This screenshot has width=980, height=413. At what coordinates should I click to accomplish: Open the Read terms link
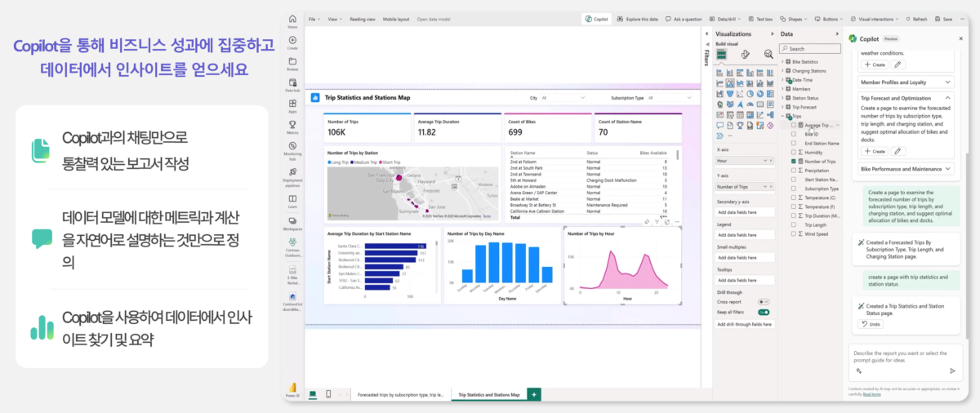click(871, 393)
